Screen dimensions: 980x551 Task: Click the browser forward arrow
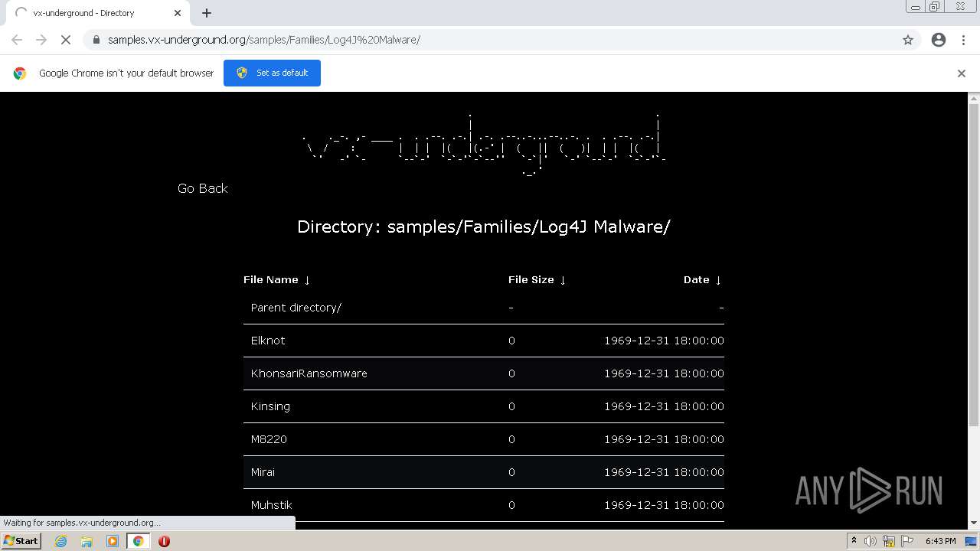[x=41, y=40]
